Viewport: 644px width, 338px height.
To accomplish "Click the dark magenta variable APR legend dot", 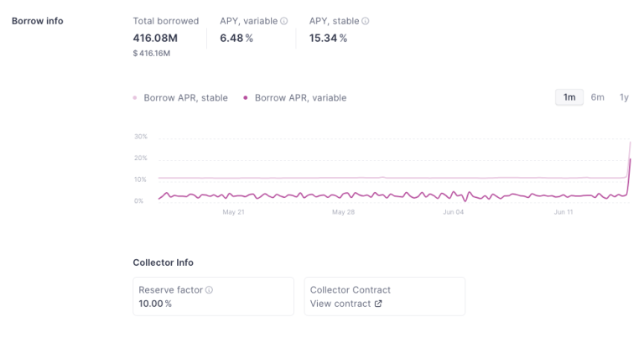I will (246, 98).
